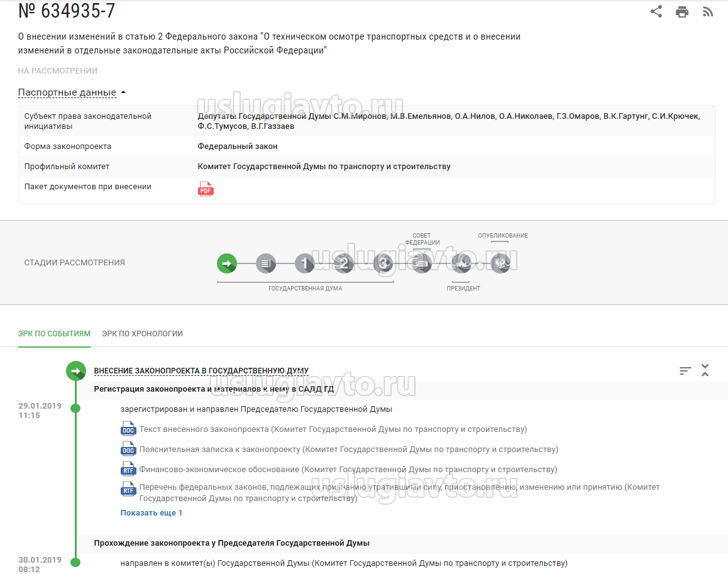Print the bill page
Screen dimensions: 728x574
coord(682,12)
